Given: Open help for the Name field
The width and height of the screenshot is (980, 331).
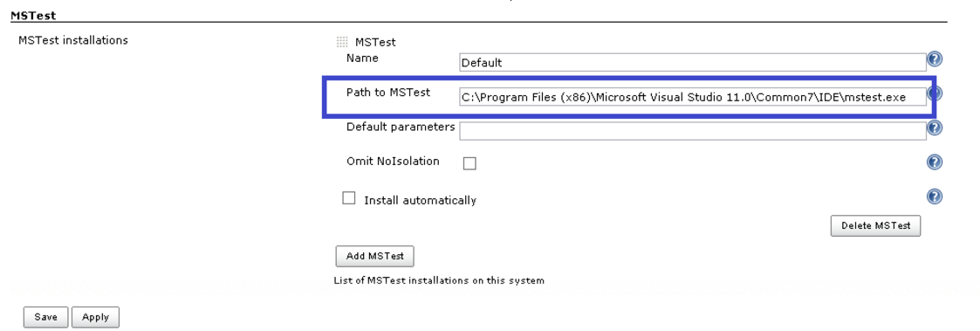Looking at the screenshot, I should [x=934, y=59].
